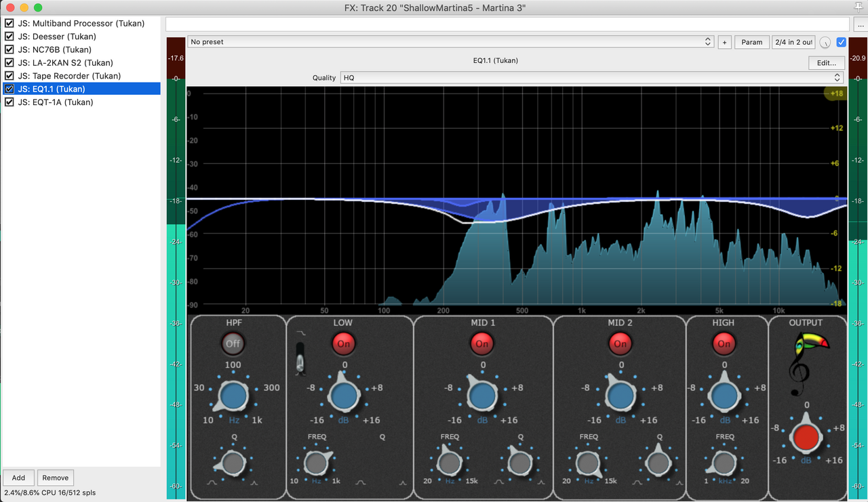This screenshot has width=868, height=502.
Task: Turn on the HPF Off button
Action: (x=233, y=343)
